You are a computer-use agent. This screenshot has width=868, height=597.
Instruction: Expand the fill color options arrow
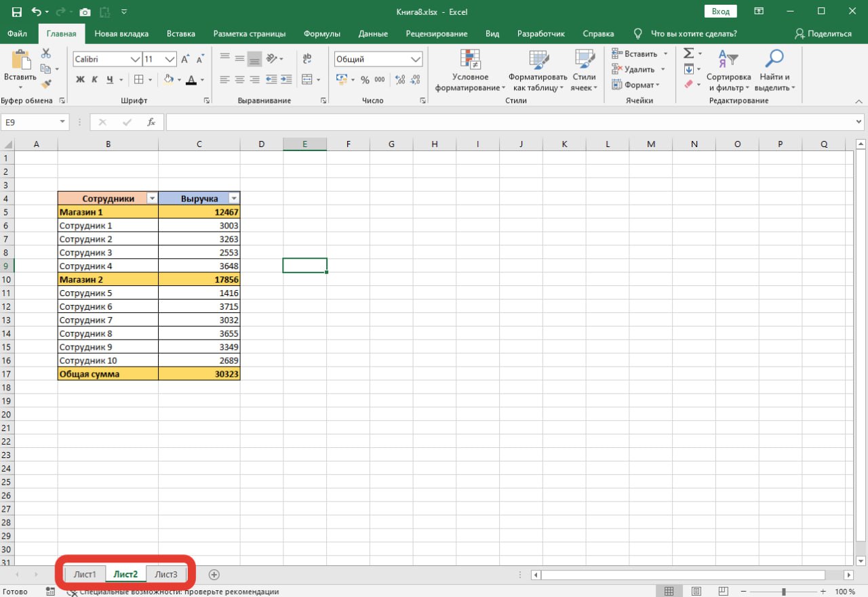point(178,80)
